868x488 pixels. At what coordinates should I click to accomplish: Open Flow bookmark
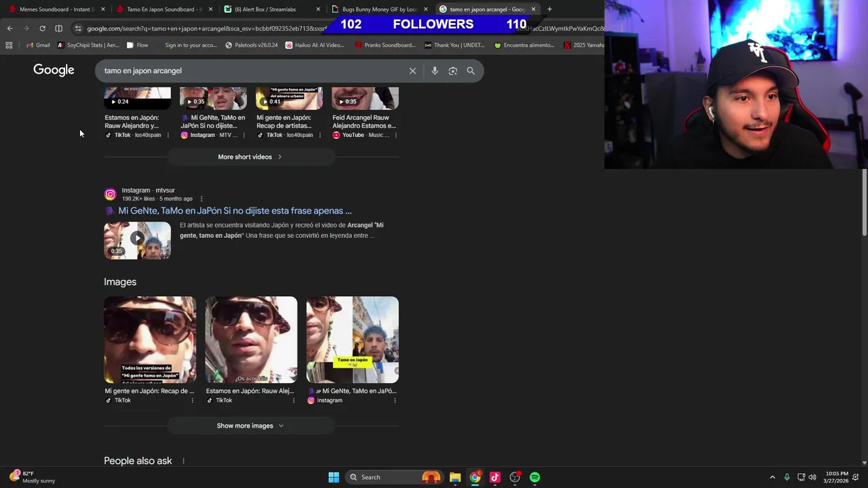[137, 45]
